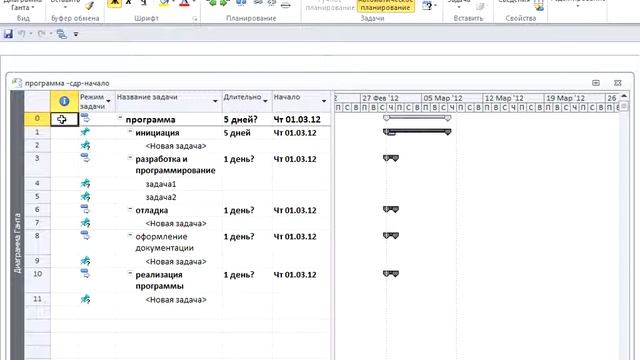This screenshot has width=640, height=360.
Task: Click task mode icon in row 8
Action: [85, 236]
